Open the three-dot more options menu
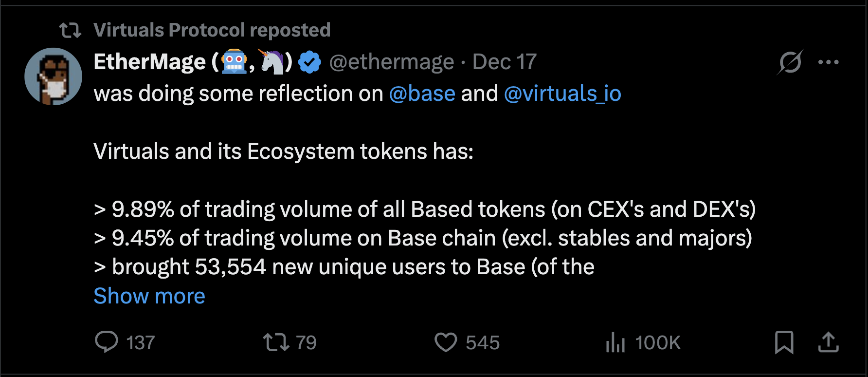The image size is (868, 377). 828,62
